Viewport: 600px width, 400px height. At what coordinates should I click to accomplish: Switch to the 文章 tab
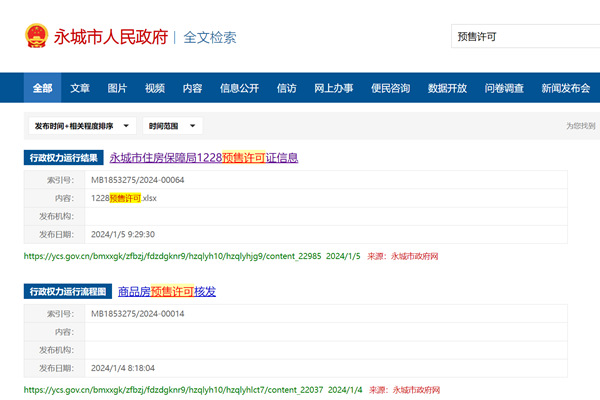point(80,88)
